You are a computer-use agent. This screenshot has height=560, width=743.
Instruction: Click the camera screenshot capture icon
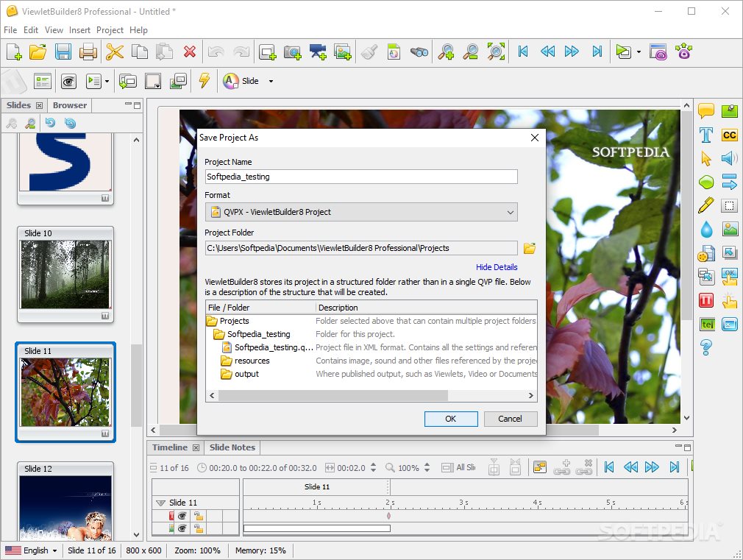[x=292, y=52]
